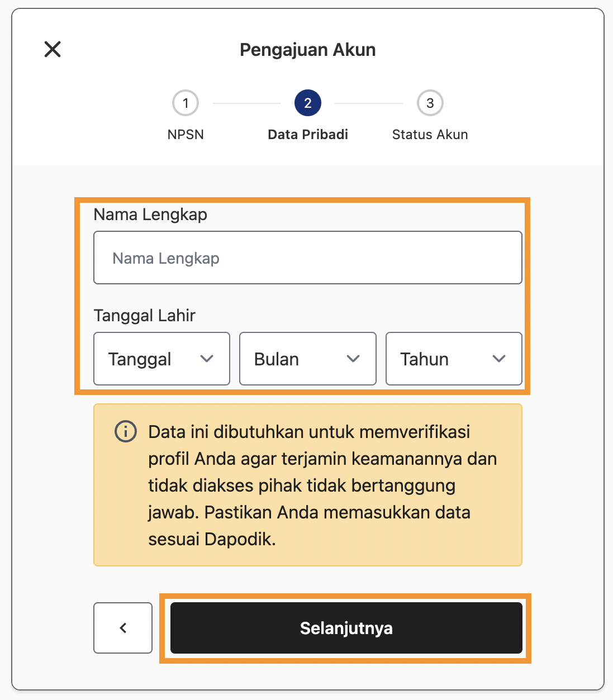
Task: Click the step 1 circle indicator
Action: (x=186, y=103)
